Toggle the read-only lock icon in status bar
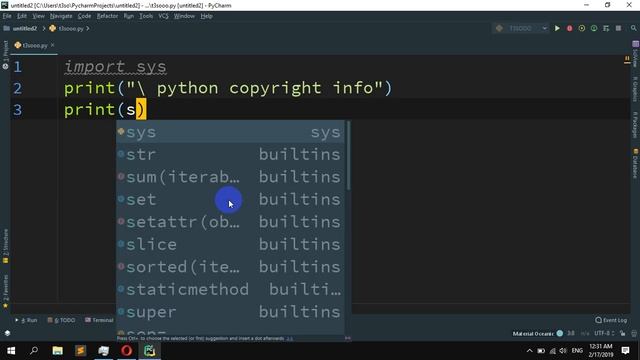Screen dimensions: 640x360 (622, 333)
